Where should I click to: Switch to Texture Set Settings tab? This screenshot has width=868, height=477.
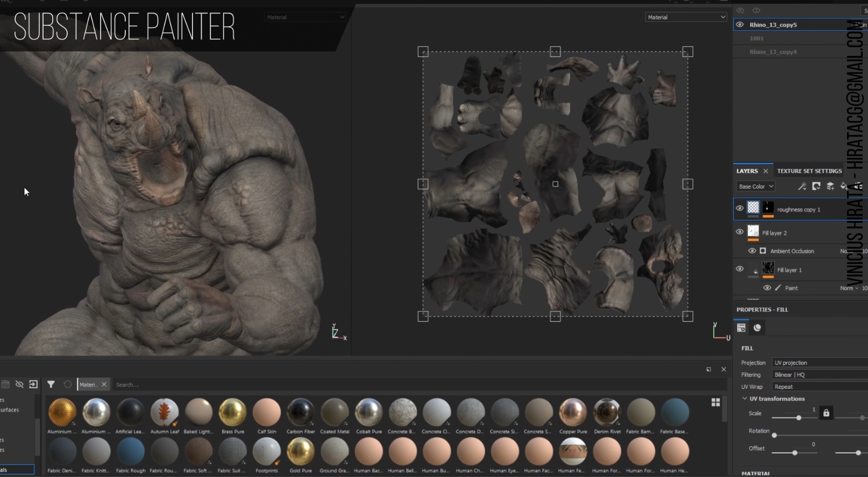point(809,171)
